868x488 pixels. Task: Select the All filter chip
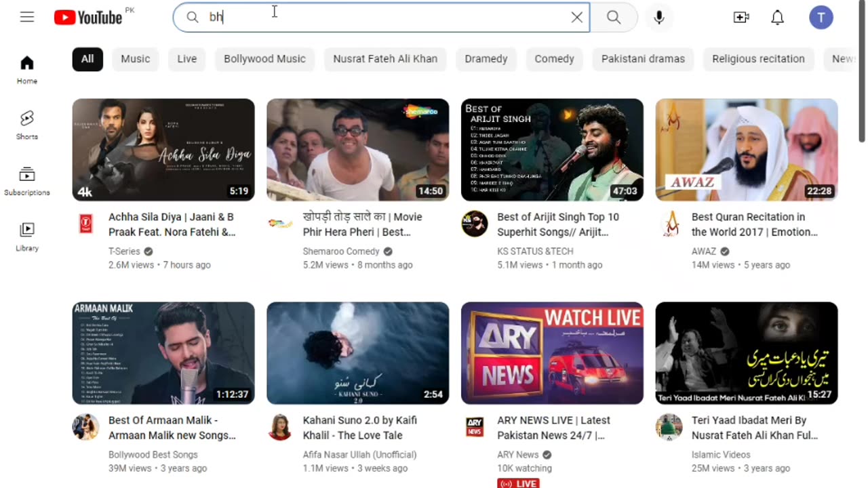87,59
